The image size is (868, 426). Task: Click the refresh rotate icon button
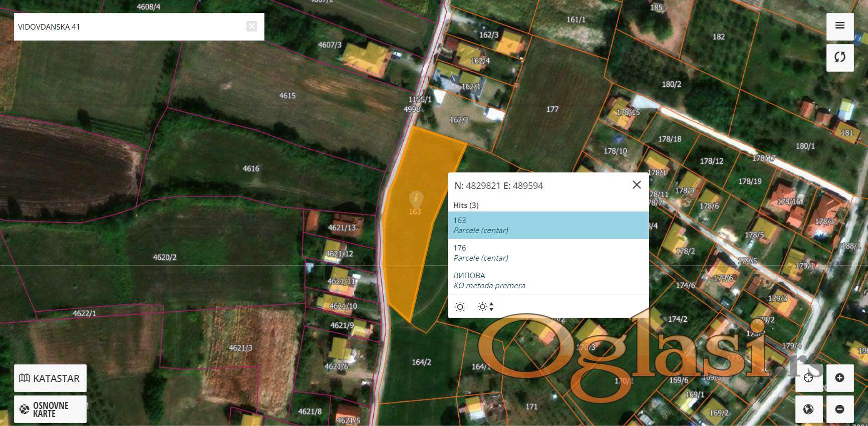tap(840, 57)
